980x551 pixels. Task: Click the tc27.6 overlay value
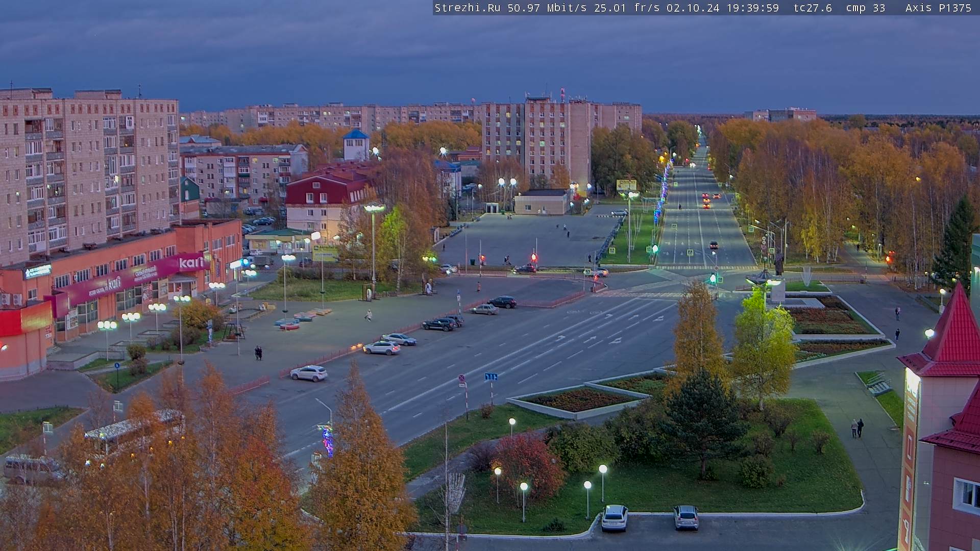tap(813, 8)
